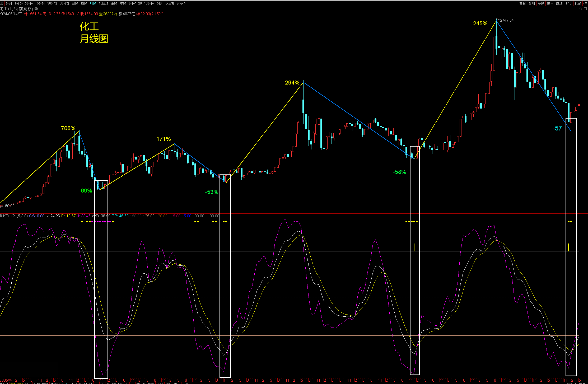
Task: Click the KDJ'(21,5,3,0) indicator label
Action: tap(15, 216)
